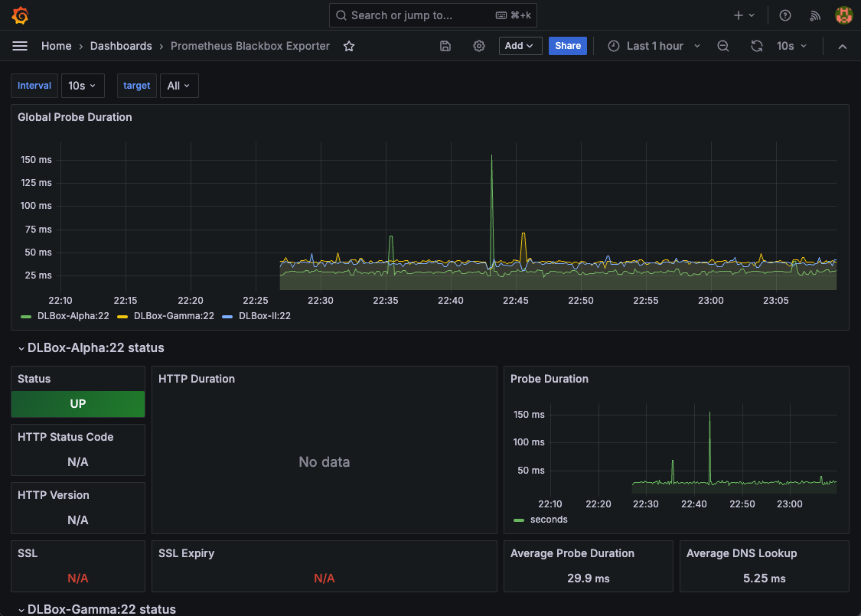Open the target All variable dropdown

click(179, 86)
